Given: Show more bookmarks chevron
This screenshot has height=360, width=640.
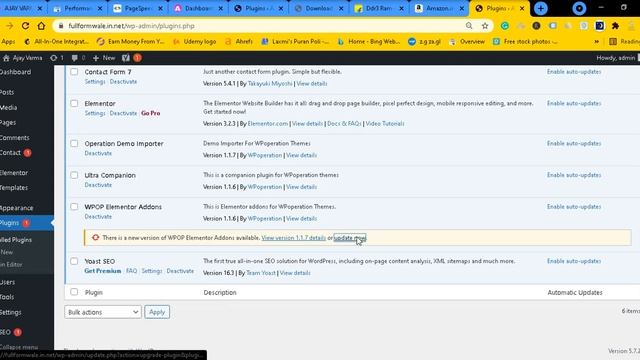Looking at the screenshot, I should click(x=596, y=42).
